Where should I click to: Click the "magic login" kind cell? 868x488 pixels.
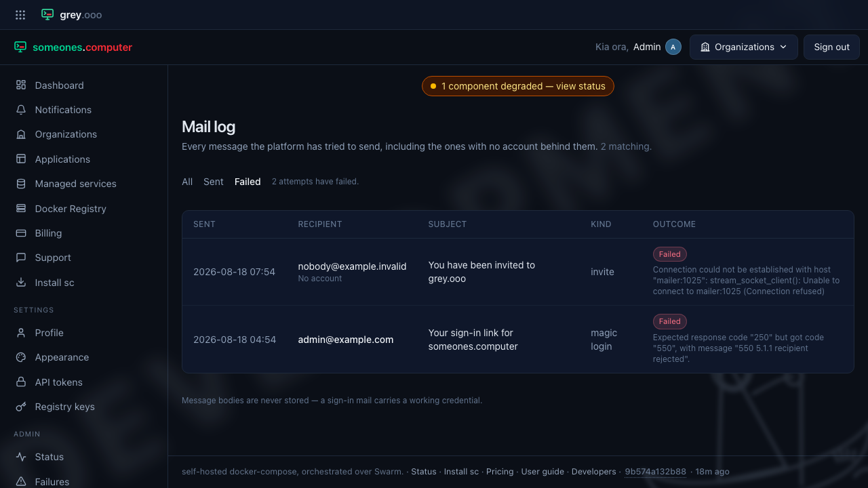coord(604,340)
